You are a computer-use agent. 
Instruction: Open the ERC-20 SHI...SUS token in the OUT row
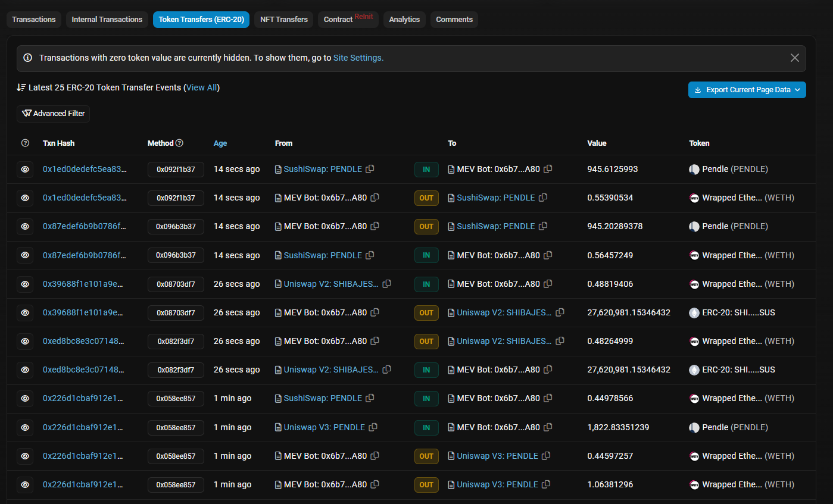[732, 312]
